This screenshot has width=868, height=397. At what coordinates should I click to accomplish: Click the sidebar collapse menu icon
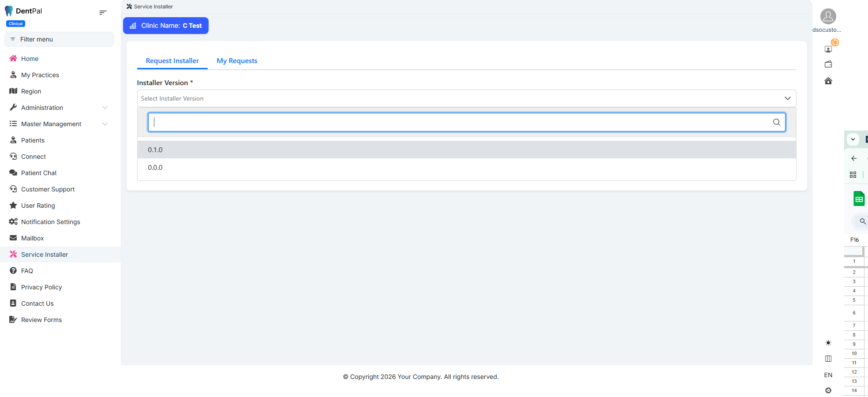click(x=103, y=13)
